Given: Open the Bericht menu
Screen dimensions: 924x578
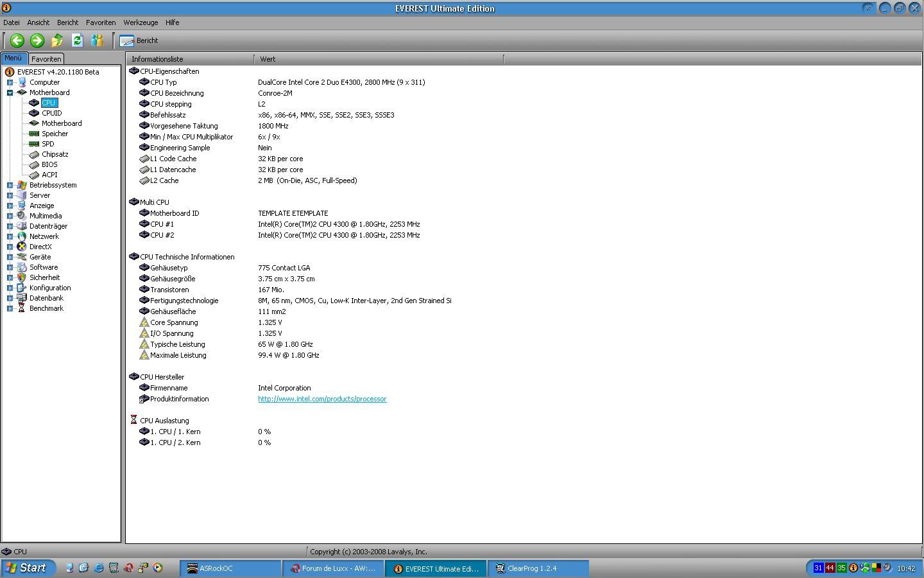Looking at the screenshot, I should pos(67,22).
